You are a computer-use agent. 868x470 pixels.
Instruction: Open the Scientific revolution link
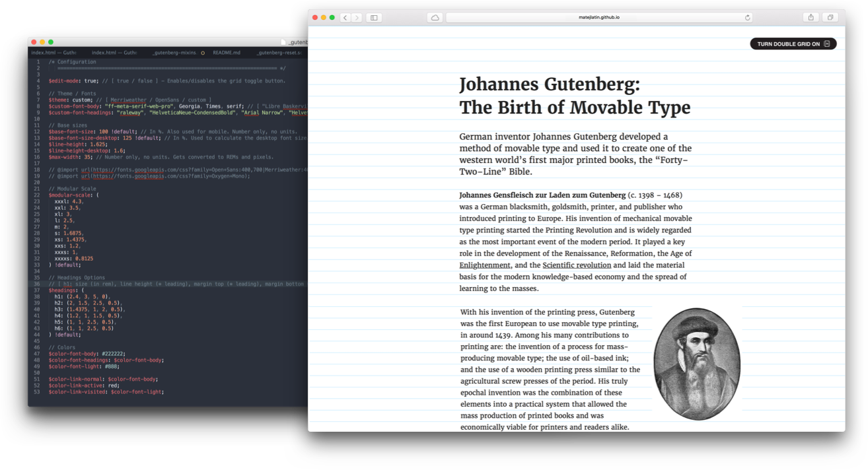[x=577, y=265]
